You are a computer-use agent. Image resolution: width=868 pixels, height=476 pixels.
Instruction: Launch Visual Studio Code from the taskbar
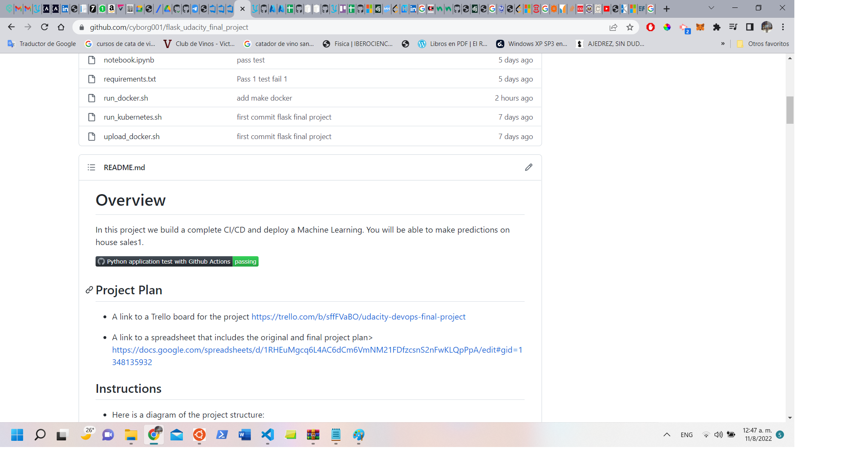pyautogui.click(x=267, y=435)
